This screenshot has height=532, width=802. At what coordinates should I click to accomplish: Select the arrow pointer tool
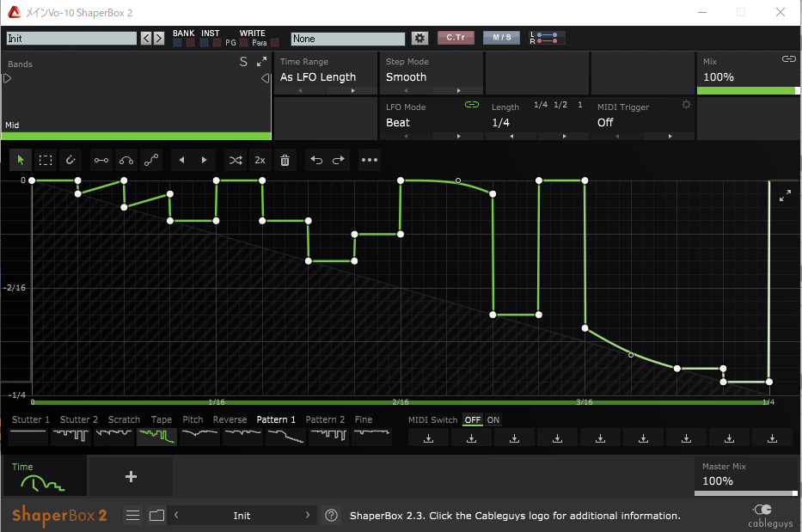[x=21, y=160]
